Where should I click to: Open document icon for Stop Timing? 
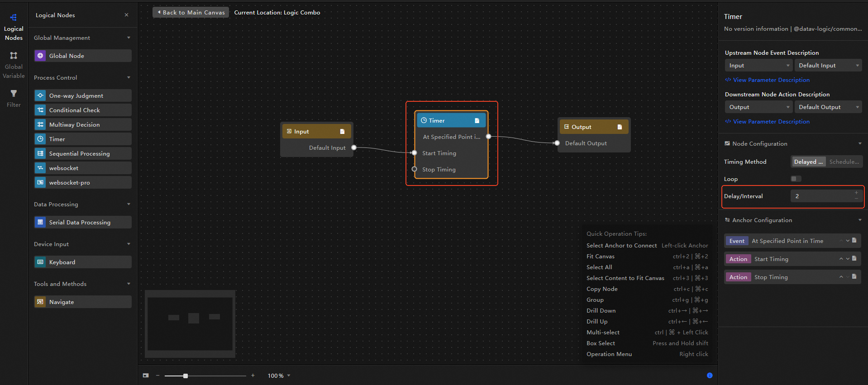854,276
